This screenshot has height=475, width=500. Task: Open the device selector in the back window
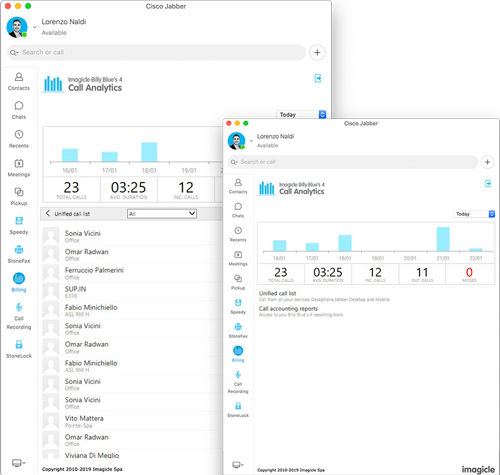(x=19, y=463)
